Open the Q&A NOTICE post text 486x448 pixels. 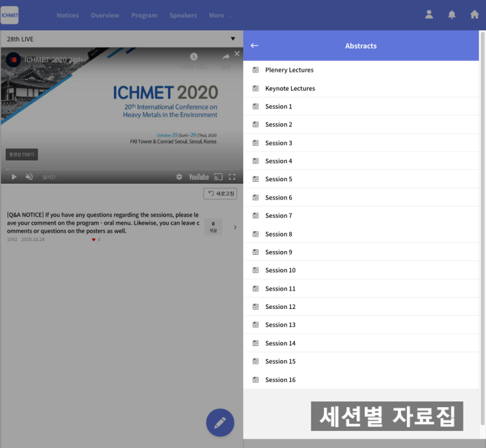pyautogui.click(x=103, y=223)
